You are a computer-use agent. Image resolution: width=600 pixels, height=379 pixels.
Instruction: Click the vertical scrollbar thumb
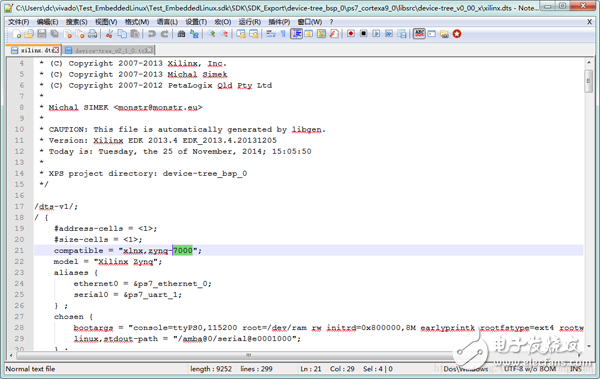pyautogui.click(x=589, y=81)
